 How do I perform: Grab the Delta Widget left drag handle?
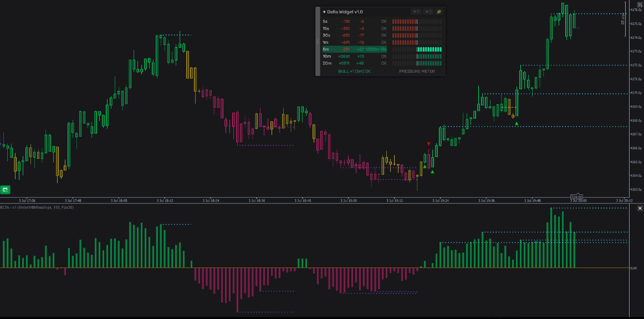318,42
